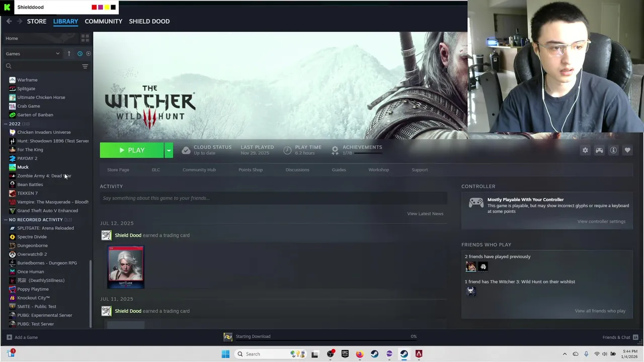Open the Ciri trading card thumbnail

click(x=126, y=267)
